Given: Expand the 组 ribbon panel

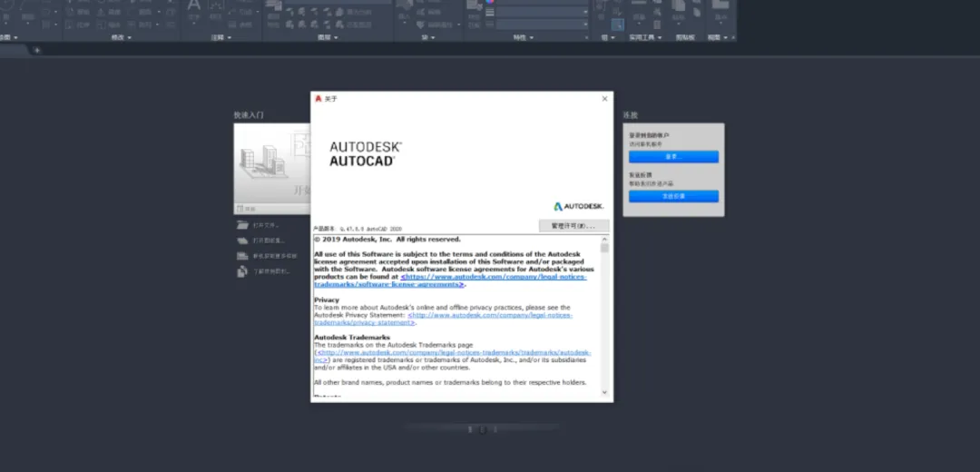Looking at the screenshot, I should pyautogui.click(x=609, y=37).
